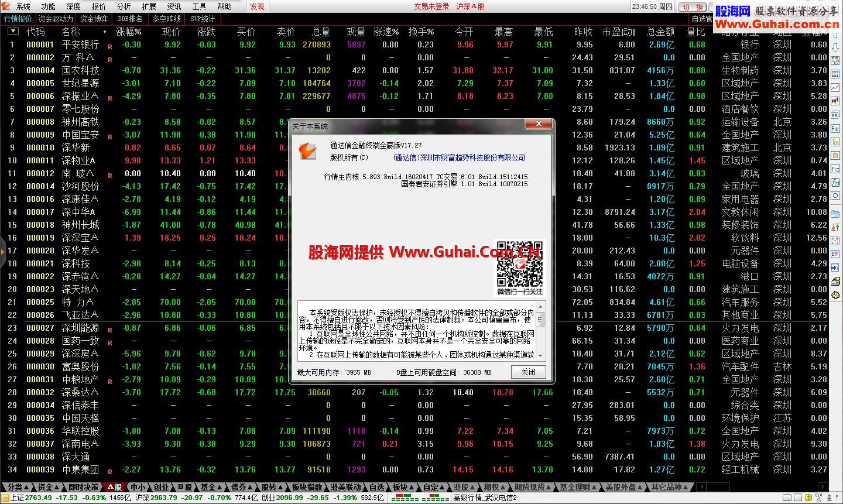Click the 切换 button at top right
The height and width of the screenshot is (504, 843).
tap(692, 7)
